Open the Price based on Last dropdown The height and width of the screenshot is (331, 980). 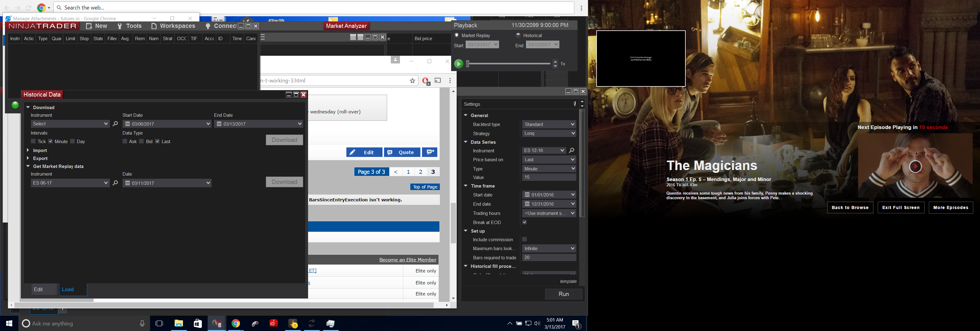(549, 160)
